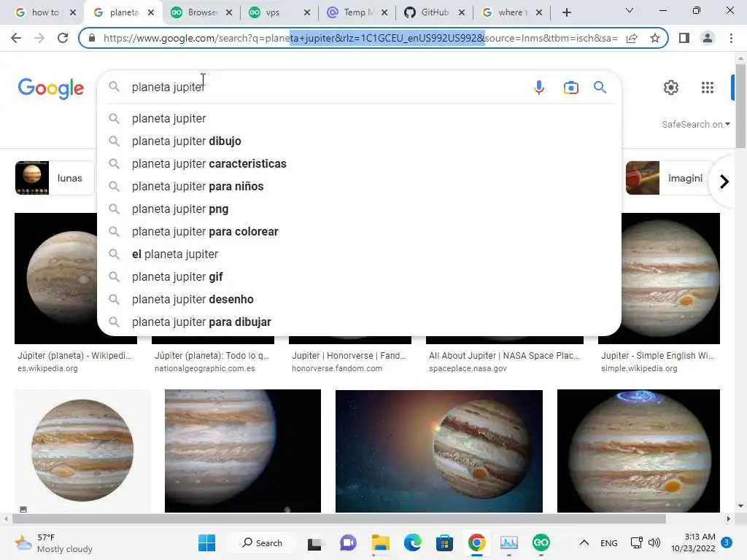This screenshot has height=560, width=747.
Task: Open the resource monitor taskbar icon
Action: pyautogui.click(x=508, y=542)
